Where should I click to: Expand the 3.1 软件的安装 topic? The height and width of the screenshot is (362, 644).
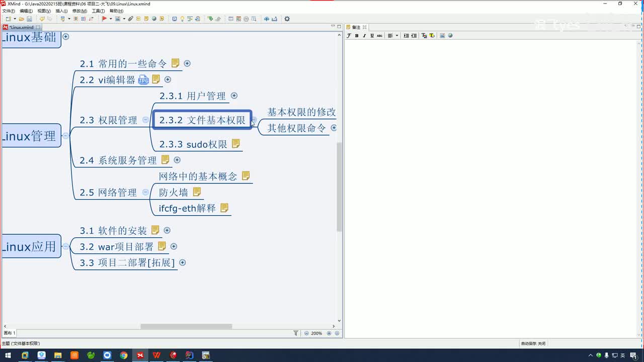(167, 230)
